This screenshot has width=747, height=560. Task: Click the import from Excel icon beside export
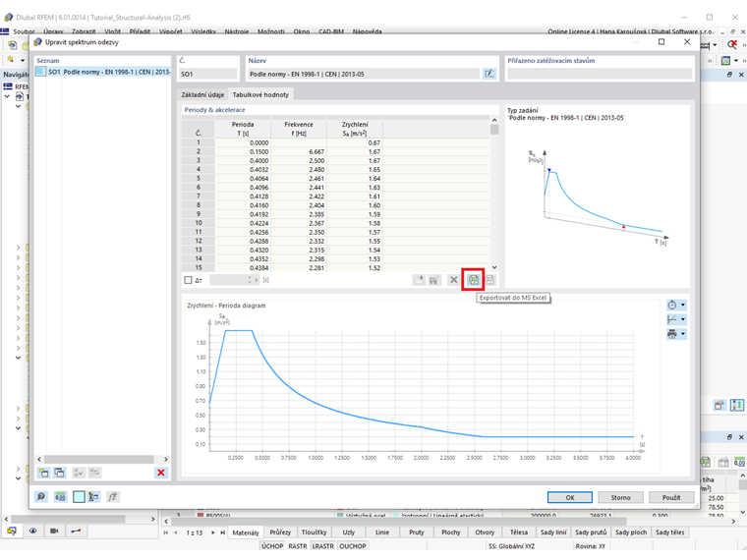pos(489,280)
